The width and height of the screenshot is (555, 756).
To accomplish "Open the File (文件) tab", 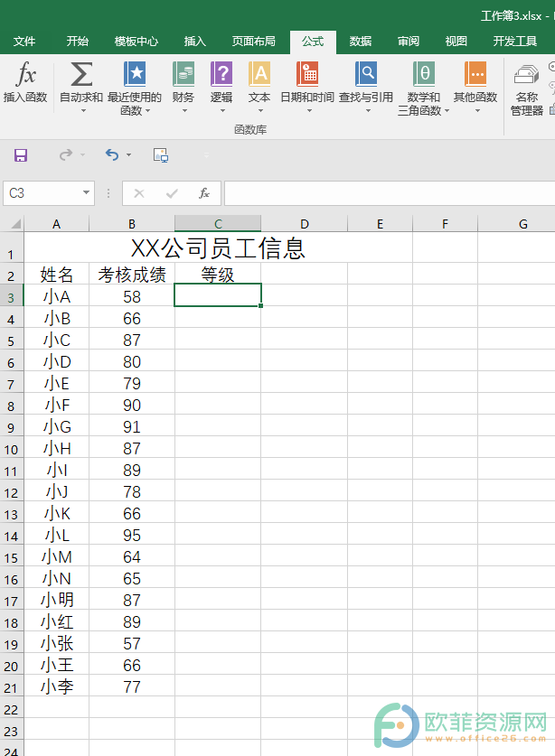I will [x=24, y=42].
